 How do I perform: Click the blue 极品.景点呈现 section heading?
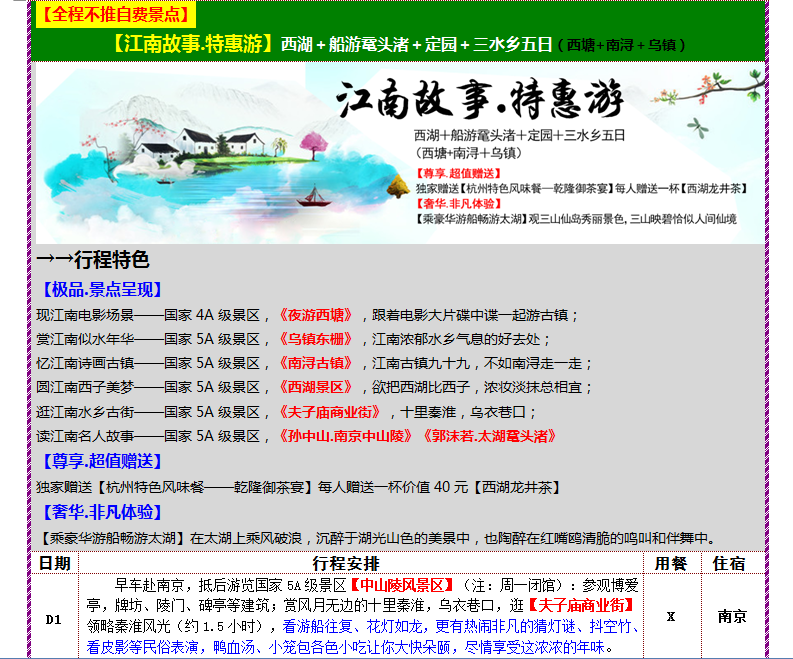click(x=100, y=290)
